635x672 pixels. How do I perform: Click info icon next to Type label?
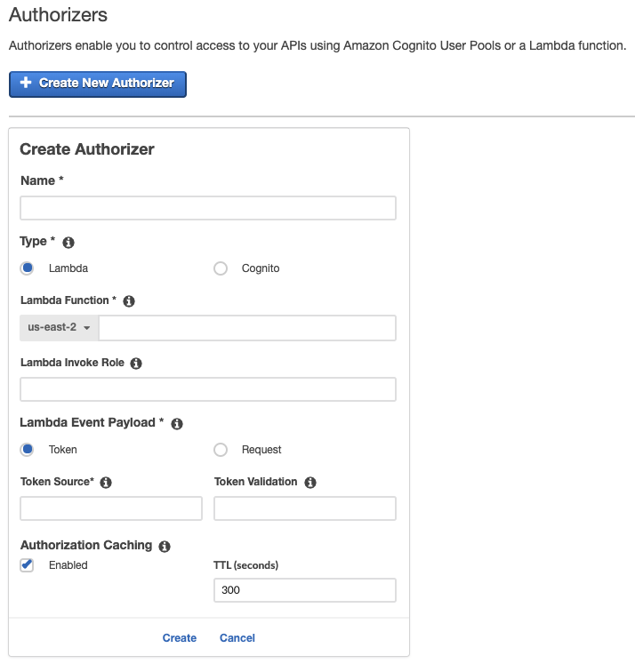pyautogui.click(x=68, y=243)
